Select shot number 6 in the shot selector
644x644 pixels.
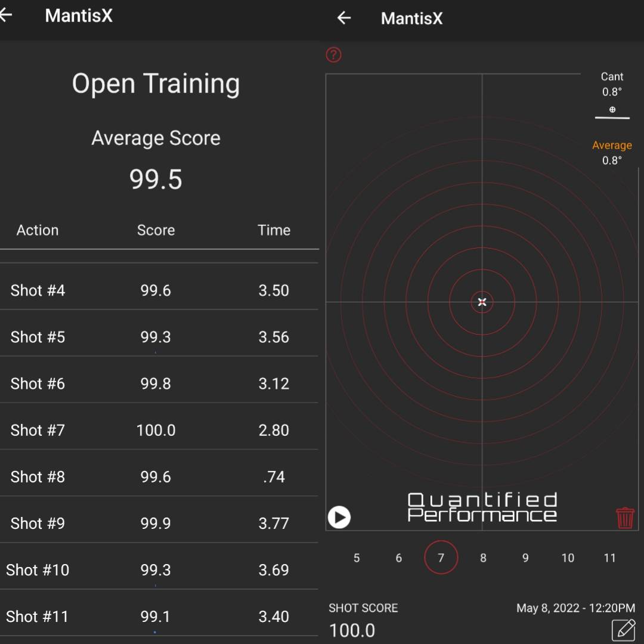(398, 558)
